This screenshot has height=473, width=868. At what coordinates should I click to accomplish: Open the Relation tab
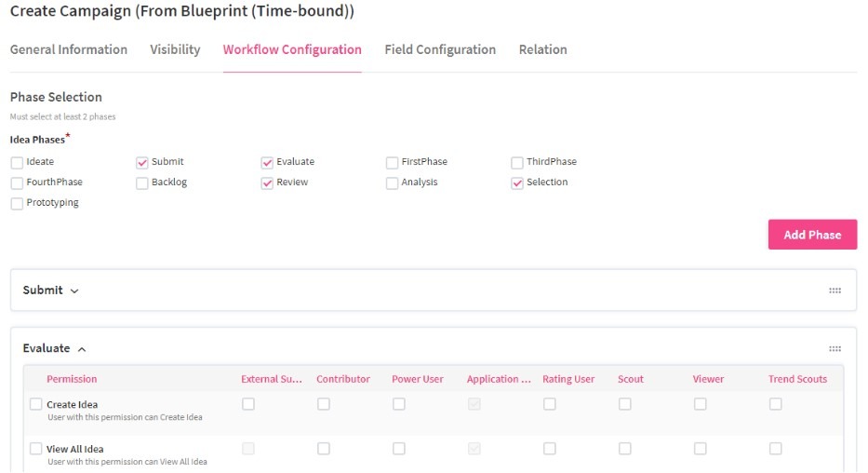pos(542,50)
